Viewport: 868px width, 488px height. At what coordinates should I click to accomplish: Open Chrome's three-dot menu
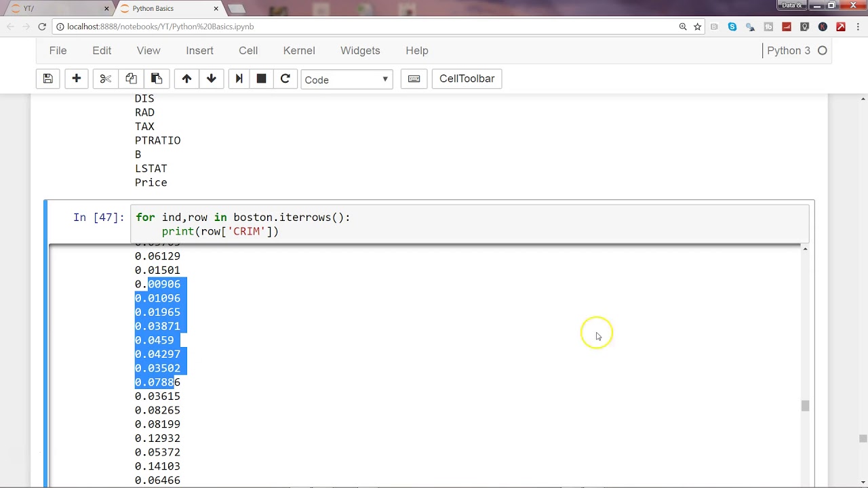pyautogui.click(x=859, y=26)
